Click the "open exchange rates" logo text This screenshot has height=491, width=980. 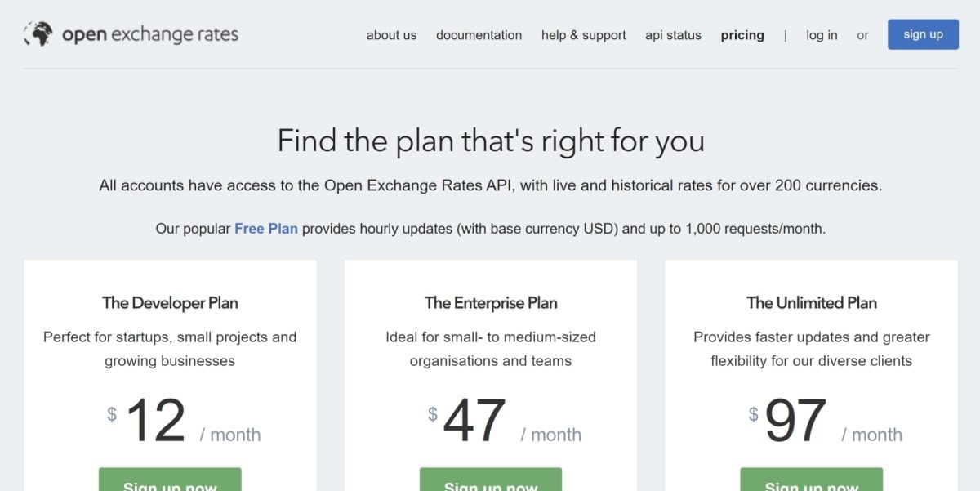[x=149, y=34]
